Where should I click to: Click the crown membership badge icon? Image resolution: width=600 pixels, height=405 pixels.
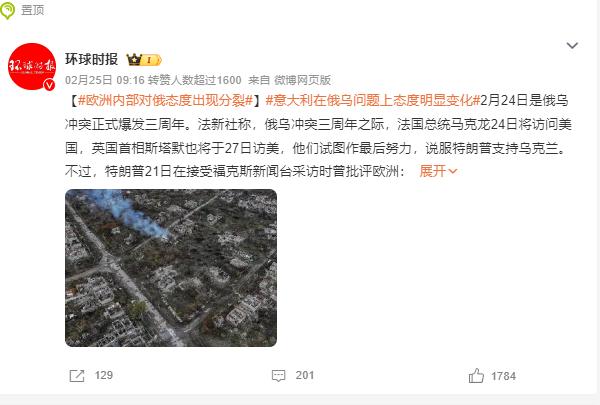[x=144, y=60]
